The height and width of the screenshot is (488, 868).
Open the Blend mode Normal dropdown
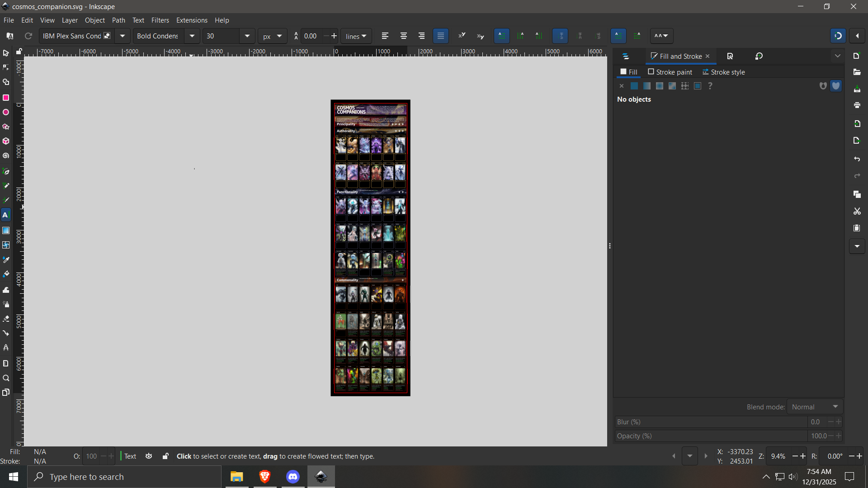[815, 407]
